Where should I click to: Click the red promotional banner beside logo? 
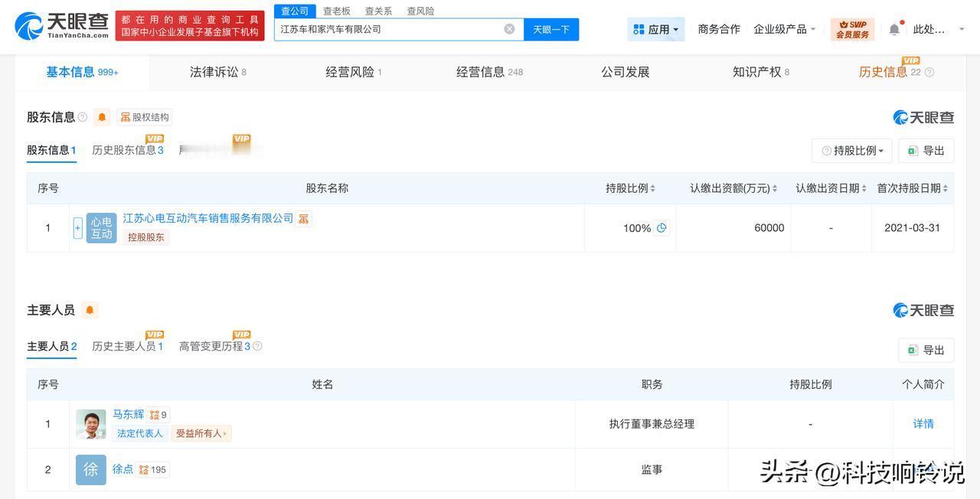click(190, 26)
